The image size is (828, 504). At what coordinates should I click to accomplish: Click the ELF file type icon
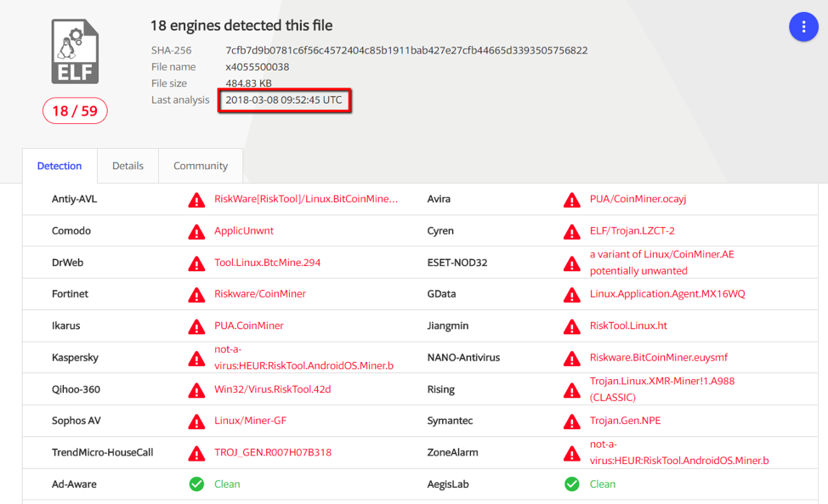pos(75,52)
